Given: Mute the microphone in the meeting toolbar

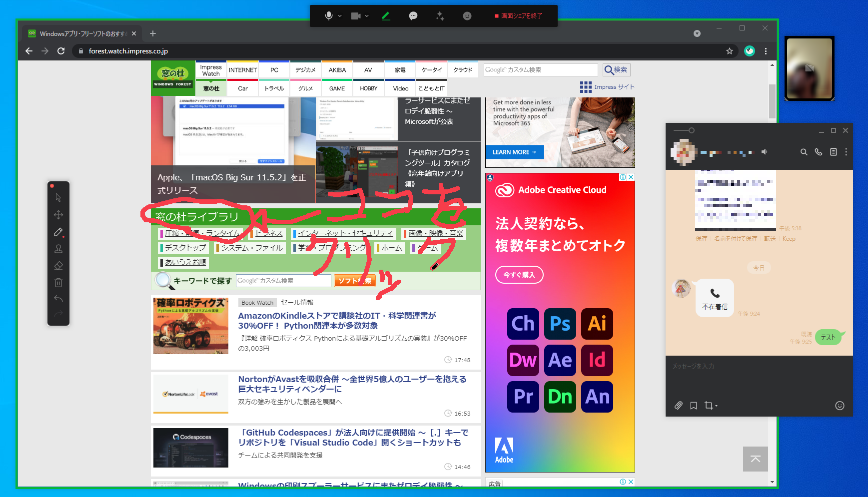Looking at the screenshot, I should (328, 15).
